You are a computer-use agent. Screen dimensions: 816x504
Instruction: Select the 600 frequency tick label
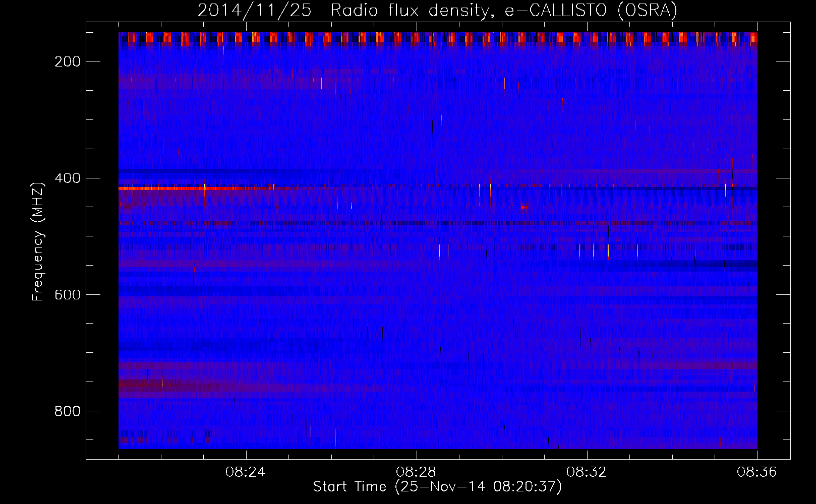[x=68, y=295]
